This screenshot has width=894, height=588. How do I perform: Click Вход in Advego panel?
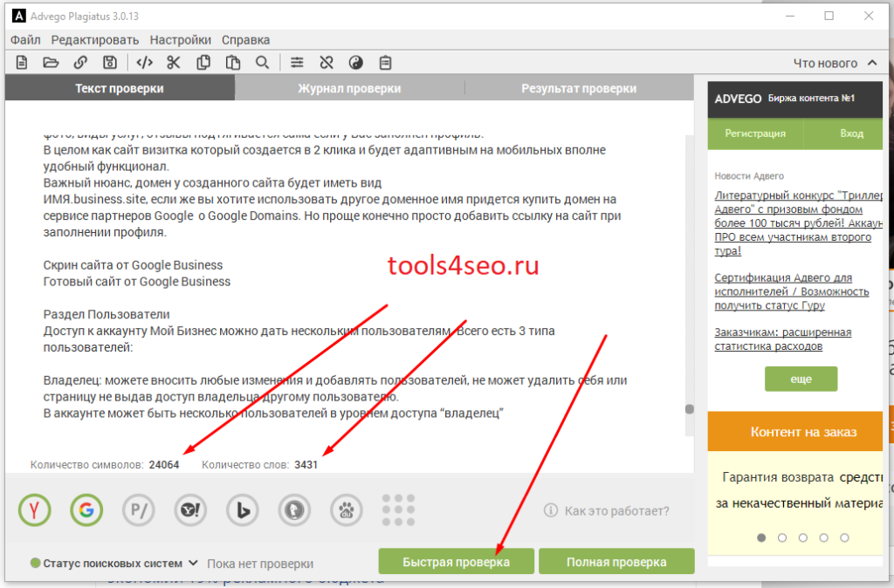coord(851,133)
